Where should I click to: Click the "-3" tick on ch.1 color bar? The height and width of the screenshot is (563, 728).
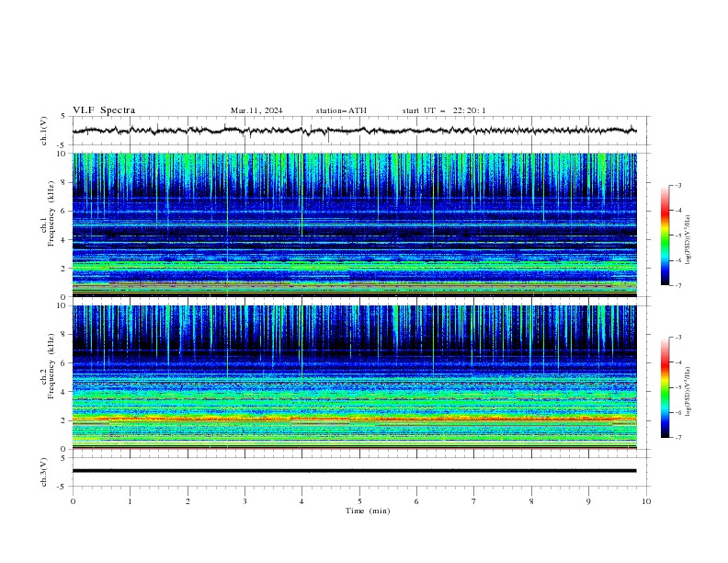click(x=677, y=185)
